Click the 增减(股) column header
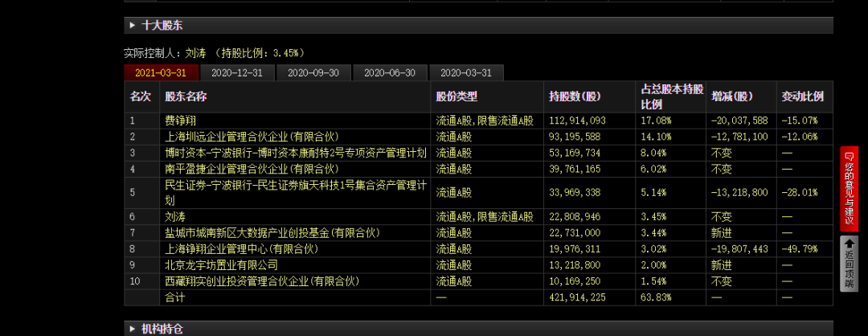 tap(732, 97)
